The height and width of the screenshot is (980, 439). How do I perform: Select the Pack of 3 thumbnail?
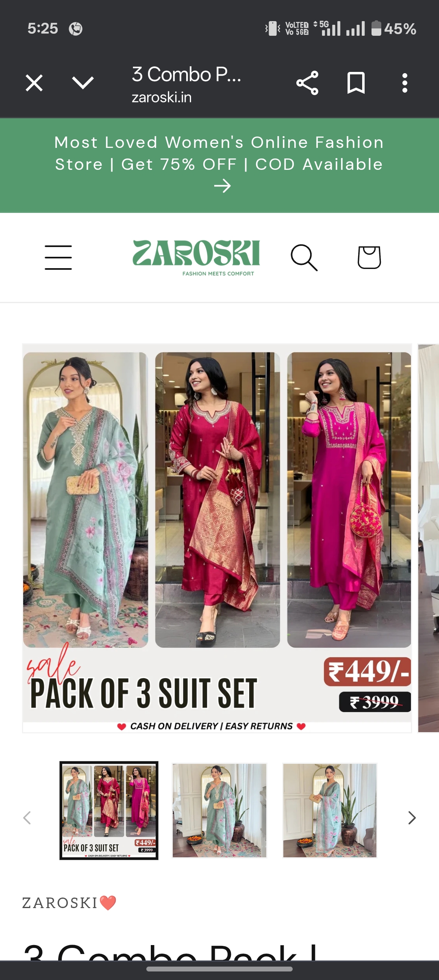point(109,811)
